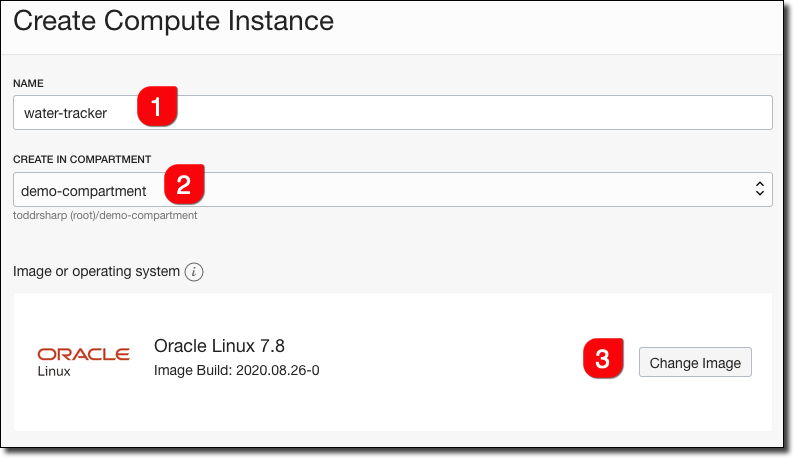This screenshot has width=794, height=458.
Task: Click the red ORACLE wordmark logo
Action: coord(83,354)
